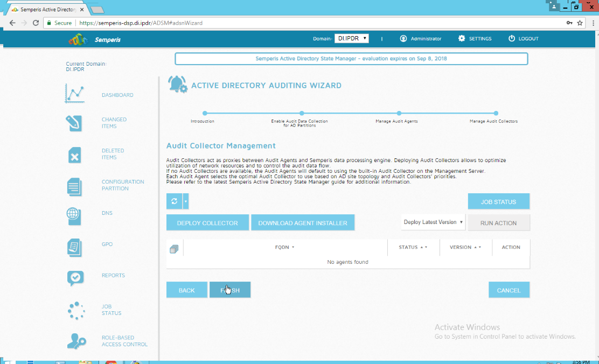Open the DNS globe icon
Image resolution: width=599 pixels, height=364 pixels.
click(74, 216)
